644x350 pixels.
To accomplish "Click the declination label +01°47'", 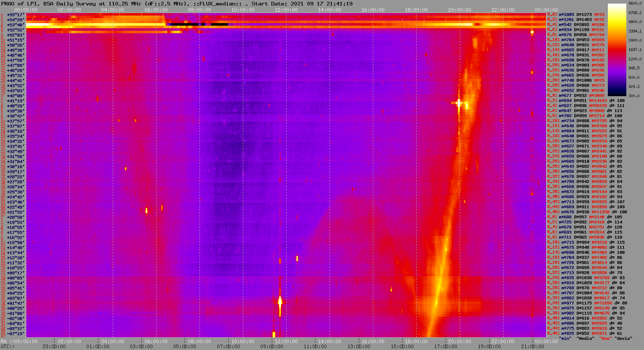I will [x=16, y=303].
